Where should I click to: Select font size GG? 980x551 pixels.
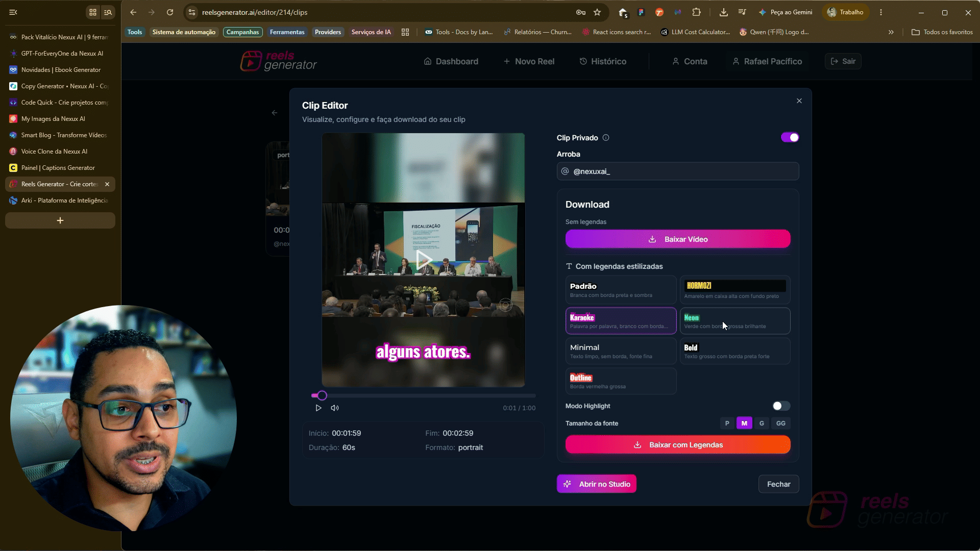781,423
